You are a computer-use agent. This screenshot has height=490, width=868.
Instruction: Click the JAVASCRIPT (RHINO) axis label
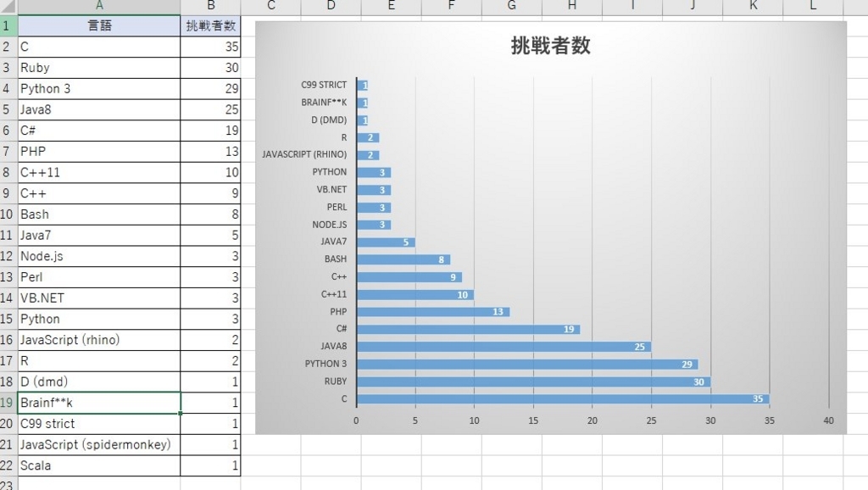click(x=304, y=154)
